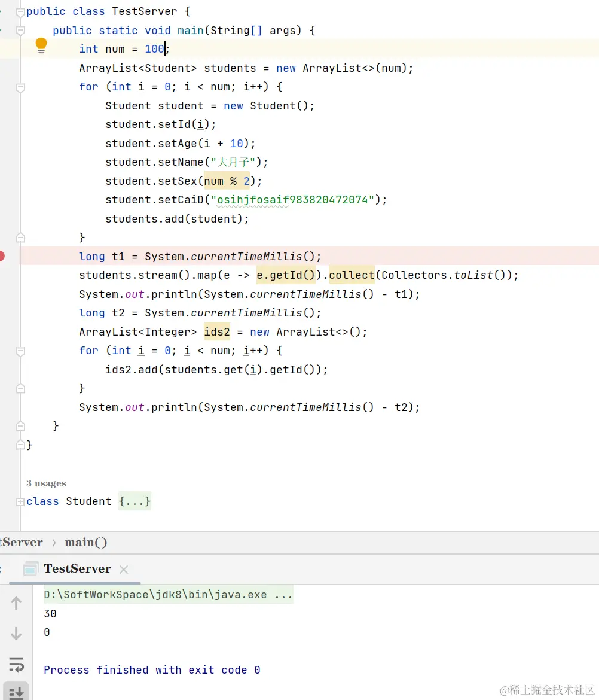Click the java.exe command line in console
Screen dimensions: 599x700
tap(168, 595)
